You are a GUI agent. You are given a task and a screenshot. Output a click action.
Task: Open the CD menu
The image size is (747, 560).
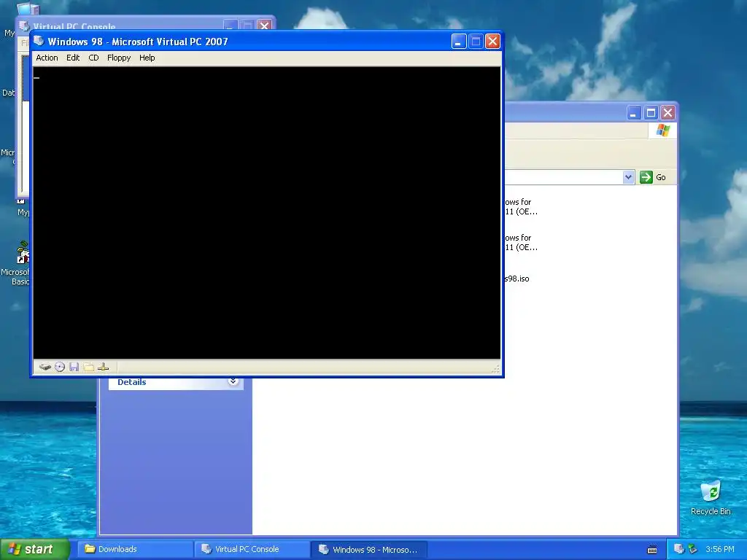[93, 58]
